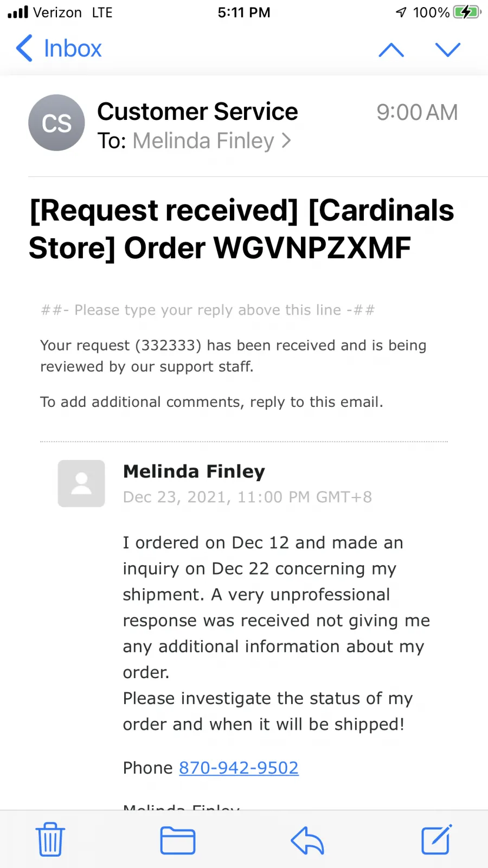Tap the trash icon to delete email
Screen dimensions: 488x868
click(50, 839)
